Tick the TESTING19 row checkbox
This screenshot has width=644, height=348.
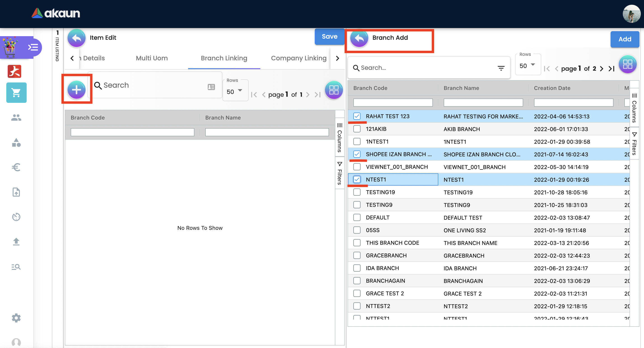pyautogui.click(x=357, y=192)
